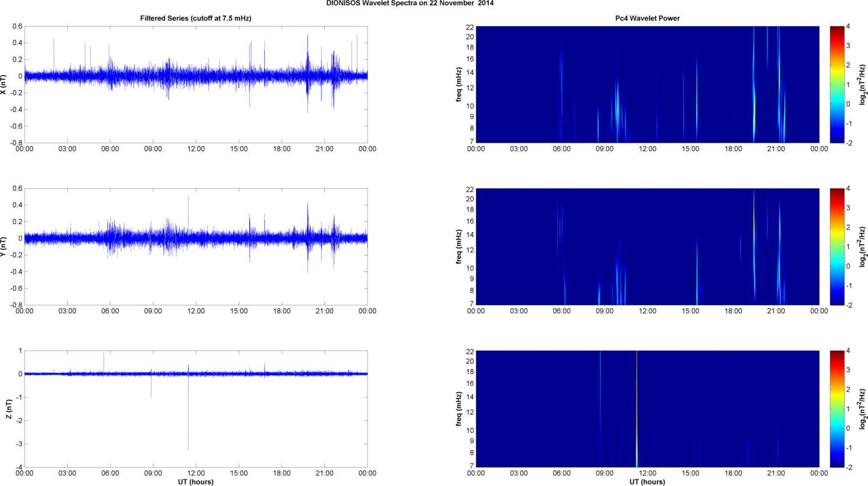This screenshot has width=868, height=486.
Task: Click the '22' frequency tick of top spectrogram
Action: pyautogui.click(x=470, y=27)
